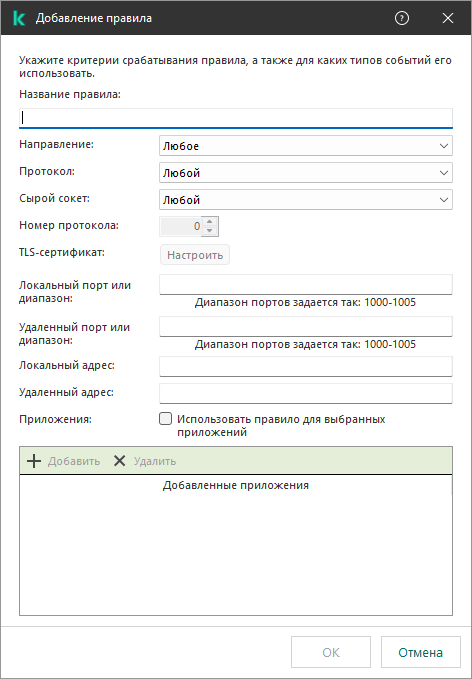472x679 pixels.
Task: Click the Настроить button for TLS-сертификат
Action: pos(195,255)
